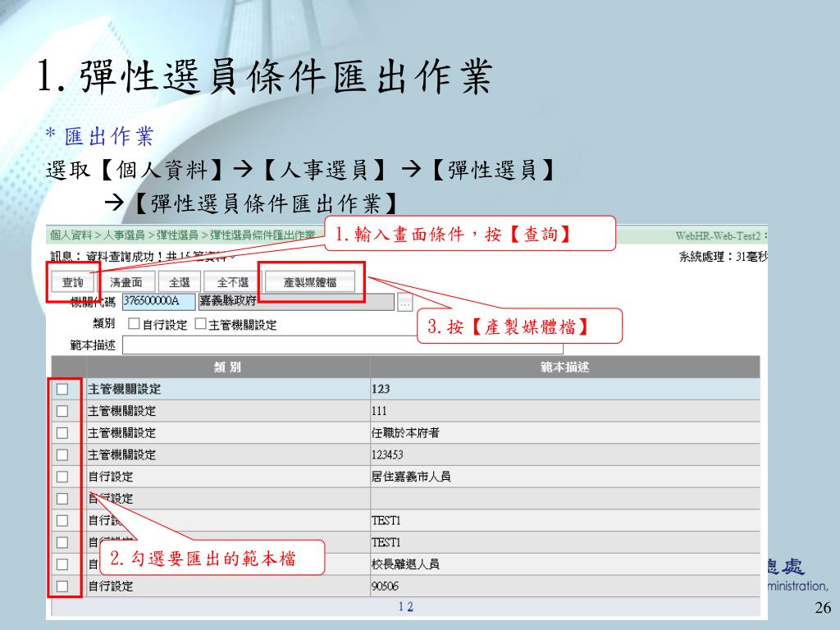Click the 全不選 button

(x=232, y=282)
